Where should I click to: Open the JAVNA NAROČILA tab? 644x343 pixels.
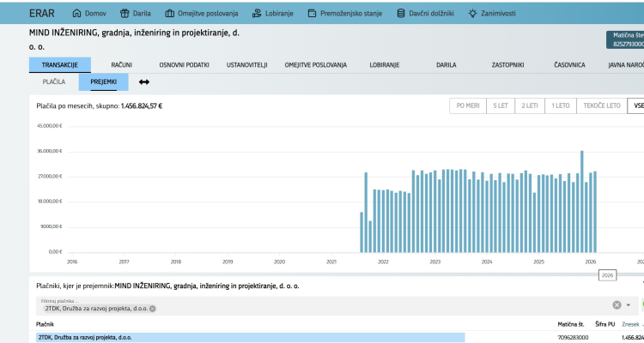pos(626,65)
